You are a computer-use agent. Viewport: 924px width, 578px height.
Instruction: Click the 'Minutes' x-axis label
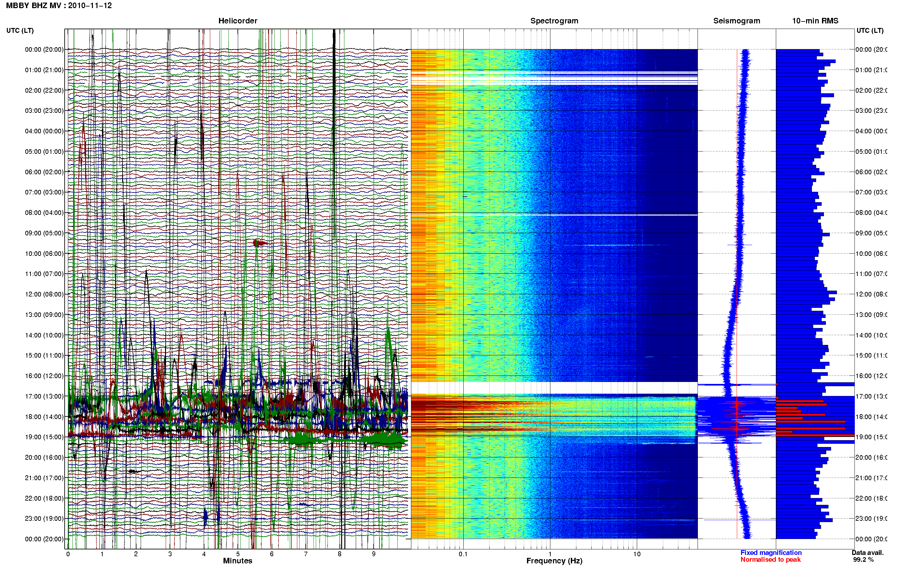(x=237, y=561)
